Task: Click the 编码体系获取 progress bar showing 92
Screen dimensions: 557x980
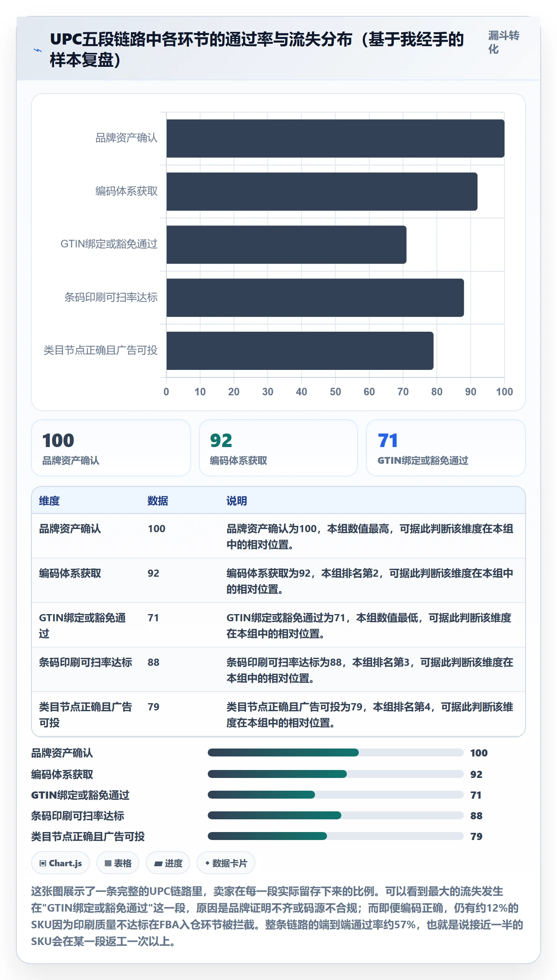Action: pyautogui.click(x=335, y=774)
